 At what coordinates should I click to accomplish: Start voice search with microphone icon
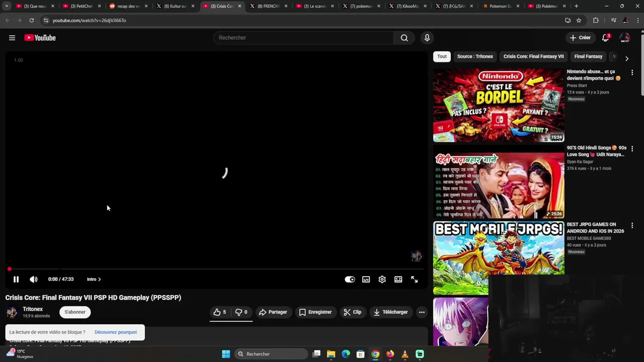(x=427, y=38)
